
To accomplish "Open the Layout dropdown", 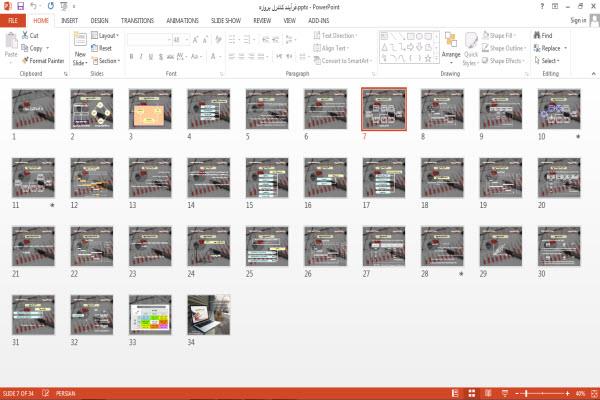I will [105, 35].
